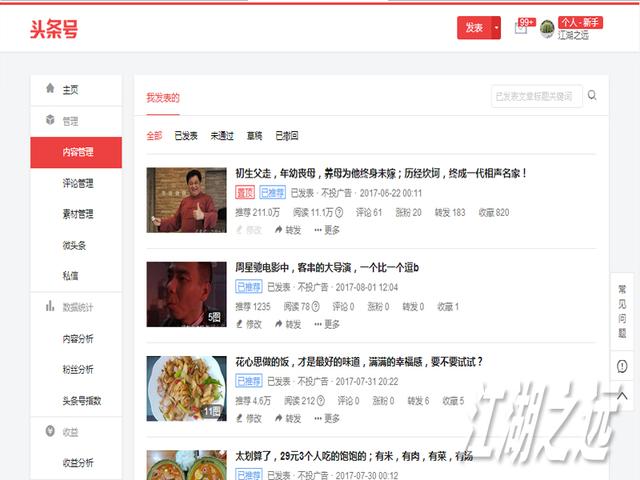Click 转发 on the 相声名家 article
Image resolution: width=640 pixels, height=480 pixels.
click(x=288, y=230)
